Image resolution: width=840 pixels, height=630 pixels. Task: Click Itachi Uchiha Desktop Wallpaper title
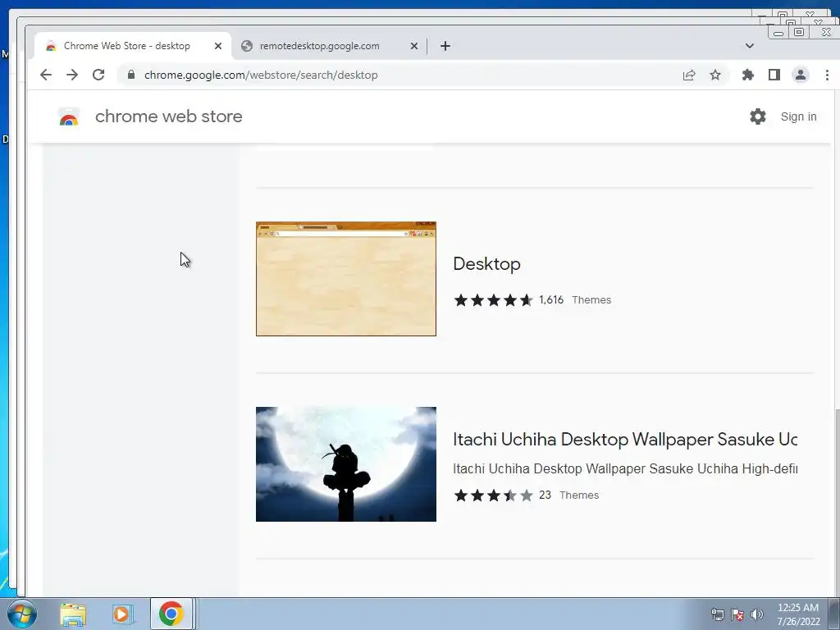(625, 440)
